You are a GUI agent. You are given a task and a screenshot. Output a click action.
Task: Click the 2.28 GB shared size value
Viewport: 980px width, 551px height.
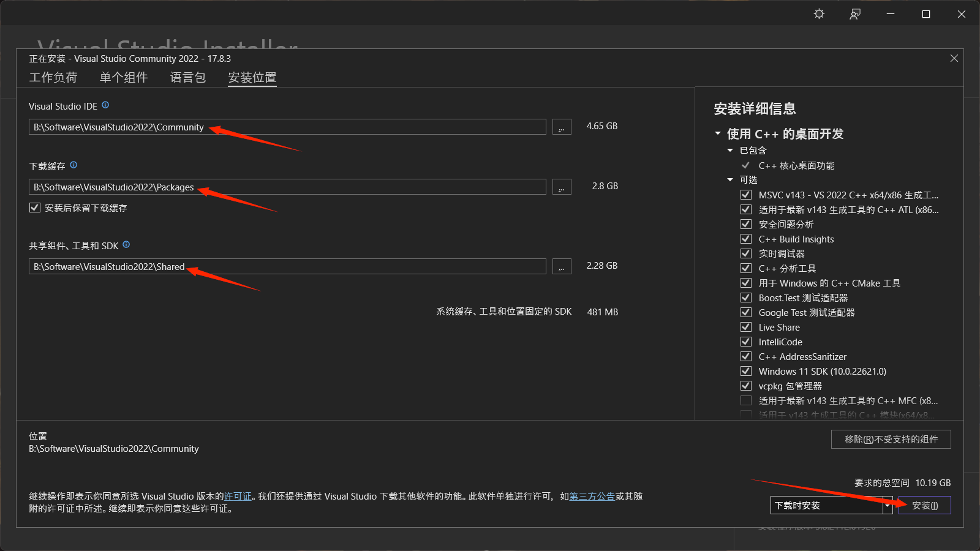tap(602, 266)
